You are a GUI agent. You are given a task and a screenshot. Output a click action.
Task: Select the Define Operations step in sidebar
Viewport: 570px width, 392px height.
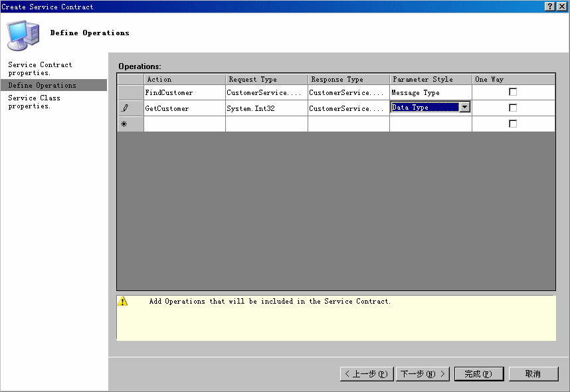pos(42,85)
